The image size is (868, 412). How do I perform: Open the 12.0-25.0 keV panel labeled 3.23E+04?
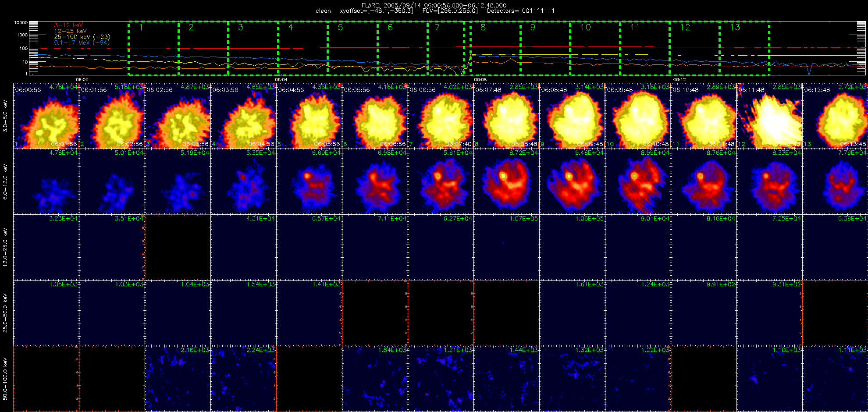tap(46, 247)
